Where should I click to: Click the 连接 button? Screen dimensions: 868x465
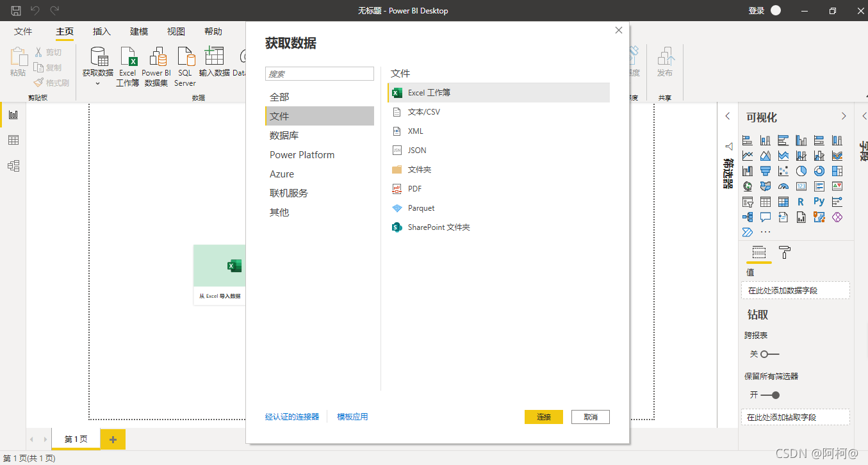[543, 417]
